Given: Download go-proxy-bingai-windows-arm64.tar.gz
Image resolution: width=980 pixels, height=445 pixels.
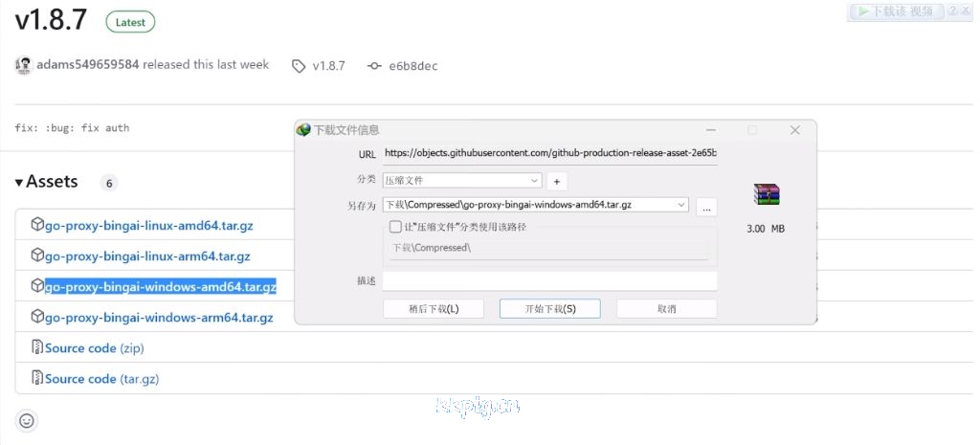Looking at the screenshot, I should (159, 318).
